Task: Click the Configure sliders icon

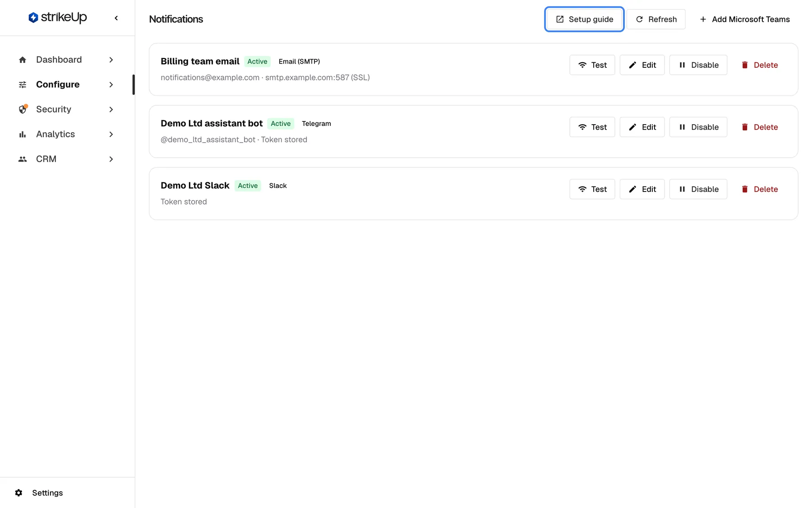Action: (23, 84)
